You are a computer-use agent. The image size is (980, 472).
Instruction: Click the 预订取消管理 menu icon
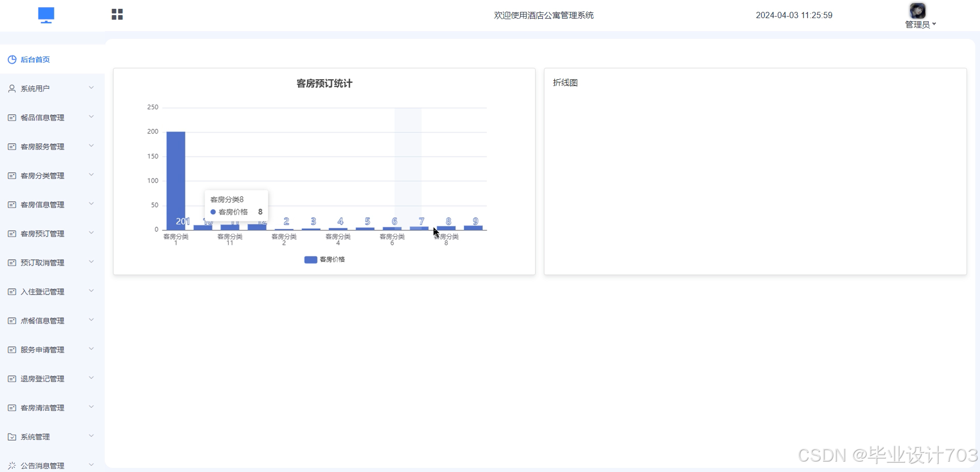click(x=12, y=262)
